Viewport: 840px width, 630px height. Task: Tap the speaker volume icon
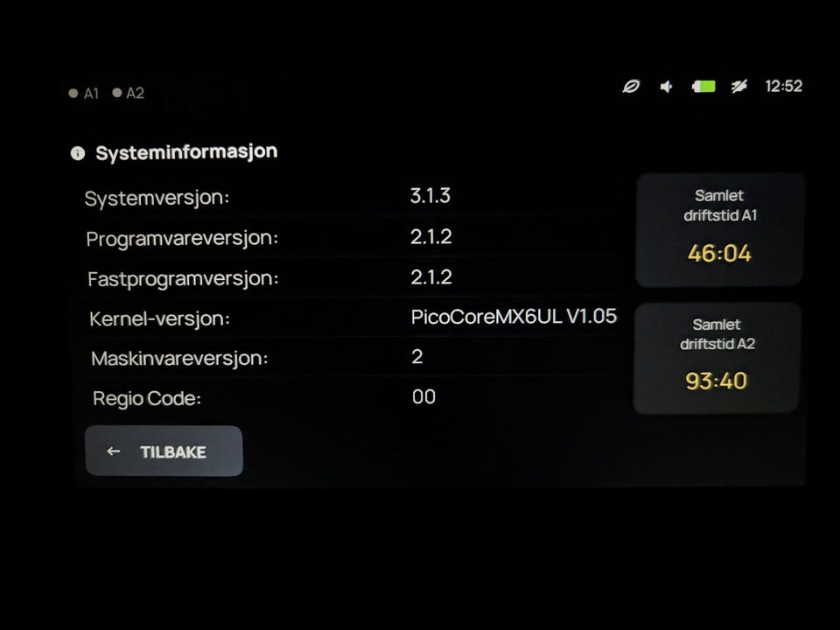click(x=666, y=87)
